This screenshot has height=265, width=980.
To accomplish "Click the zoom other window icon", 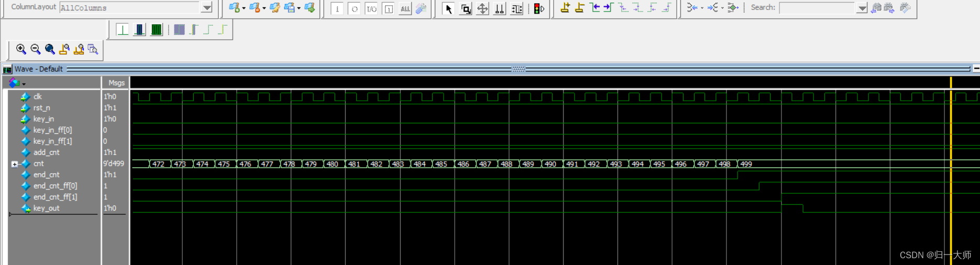I will click(93, 49).
